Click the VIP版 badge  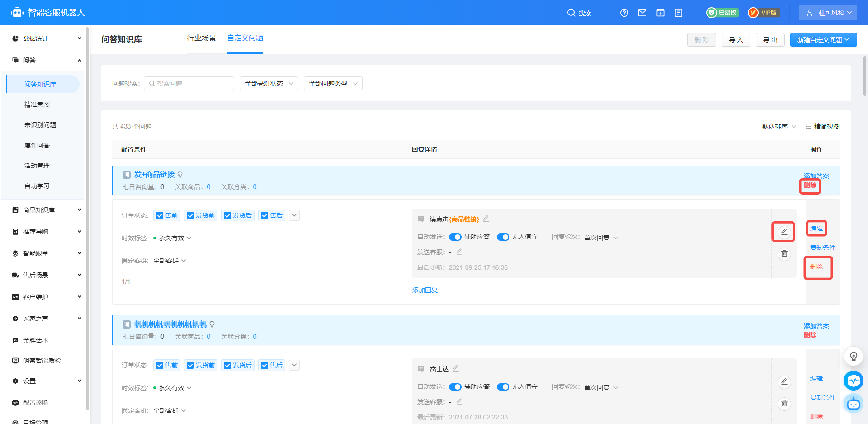tap(764, 13)
